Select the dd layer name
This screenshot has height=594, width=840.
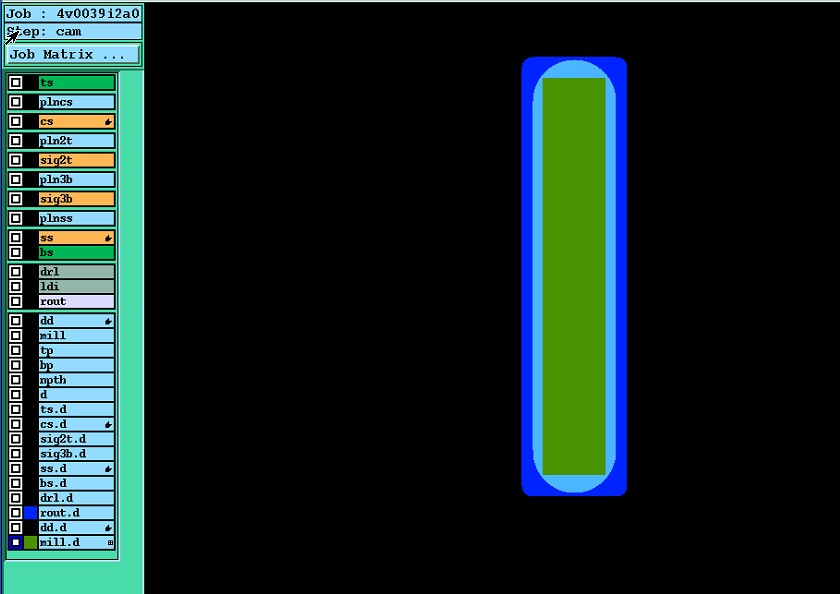(x=77, y=321)
